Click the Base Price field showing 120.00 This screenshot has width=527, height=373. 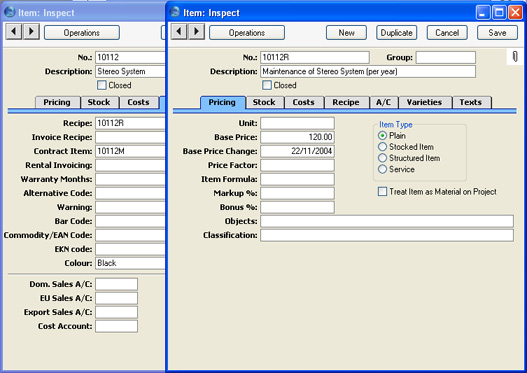297,137
